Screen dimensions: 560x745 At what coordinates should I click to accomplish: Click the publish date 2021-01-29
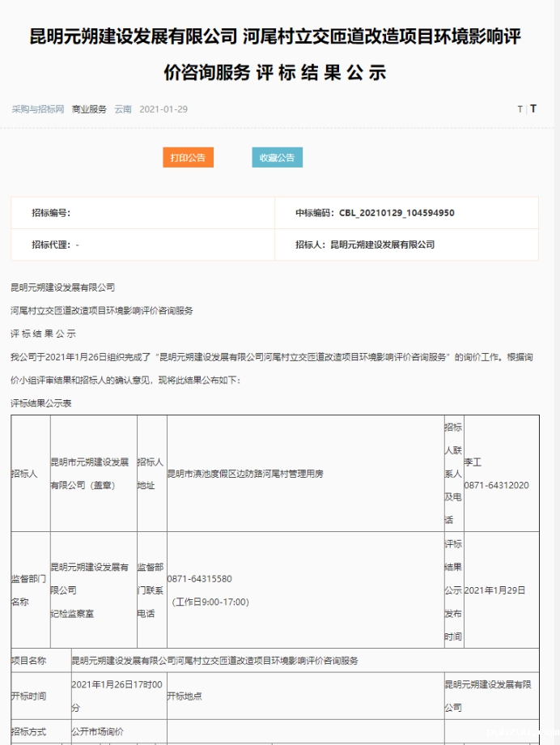tap(163, 109)
